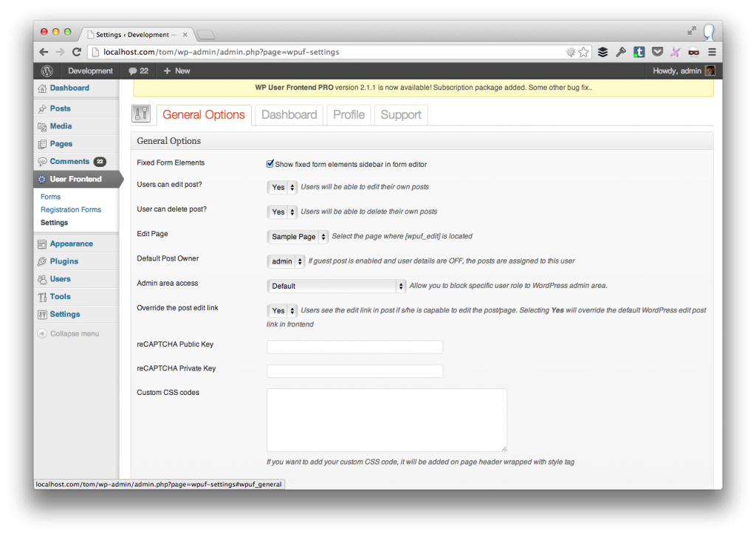Image resolution: width=756 pixels, height=536 pixels.
Task: Open the Override the post edit link dropdown
Action: [x=282, y=310]
